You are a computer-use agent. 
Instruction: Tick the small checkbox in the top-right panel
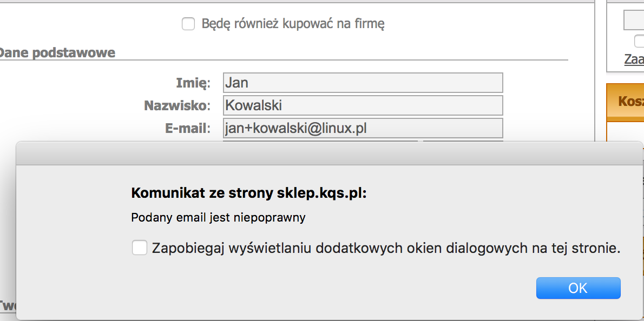coord(639,41)
